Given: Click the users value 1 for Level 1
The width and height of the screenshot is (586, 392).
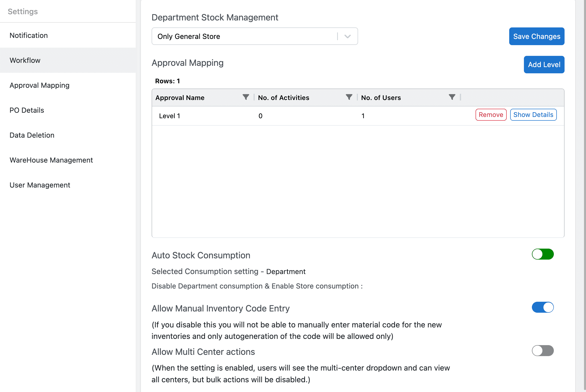Looking at the screenshot, I should pos(363,116).
